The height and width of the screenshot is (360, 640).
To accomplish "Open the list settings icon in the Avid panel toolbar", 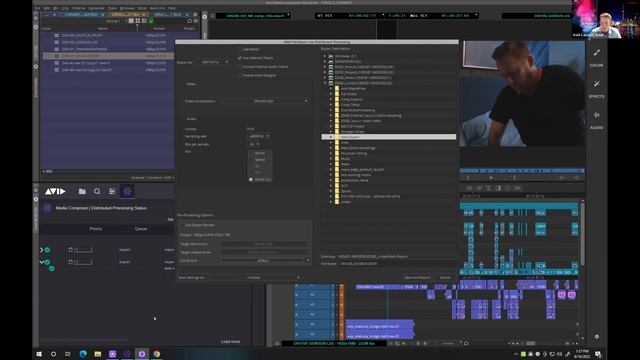I will pyautogui.click(x=112, y=191).
